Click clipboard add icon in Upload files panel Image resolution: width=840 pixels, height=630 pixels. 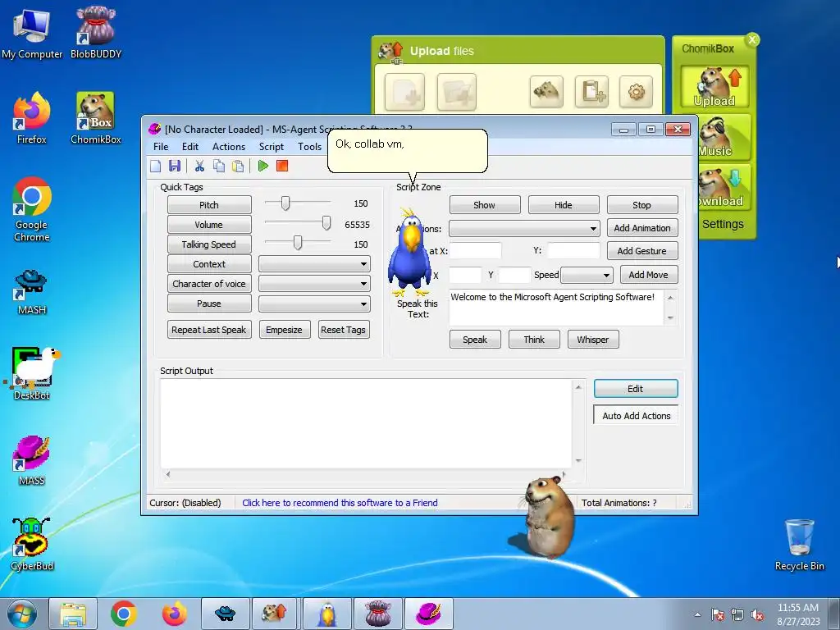click(x=591, y=92)
